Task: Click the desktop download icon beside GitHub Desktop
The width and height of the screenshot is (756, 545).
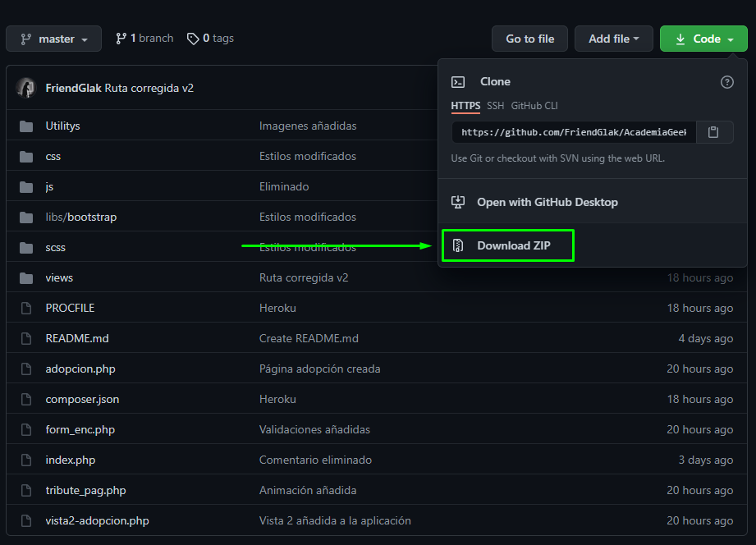Action: coord(458,202)
